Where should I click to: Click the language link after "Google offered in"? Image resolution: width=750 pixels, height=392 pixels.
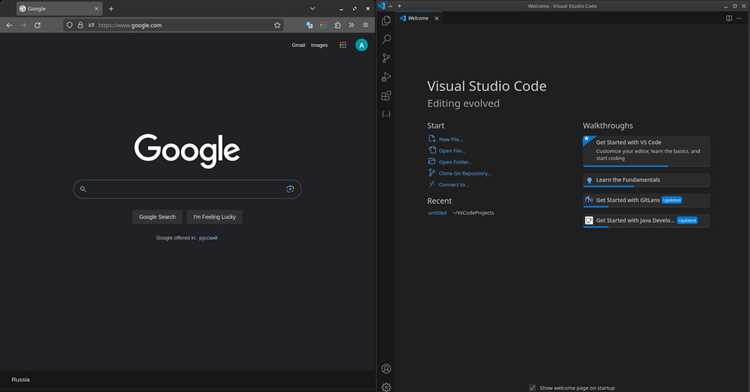click(208, 238)
